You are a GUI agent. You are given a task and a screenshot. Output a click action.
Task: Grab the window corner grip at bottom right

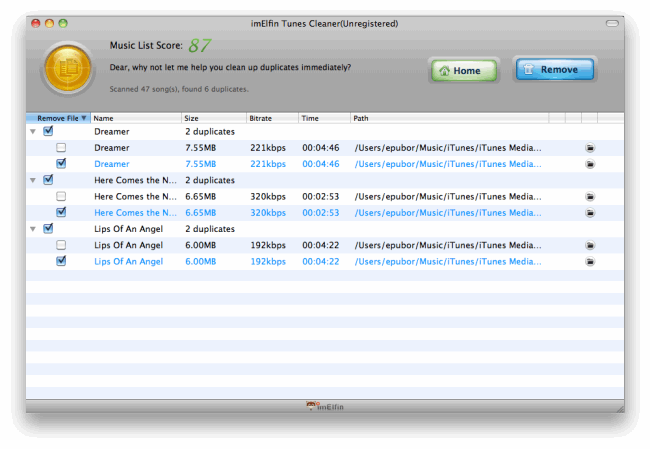point(620,408)
